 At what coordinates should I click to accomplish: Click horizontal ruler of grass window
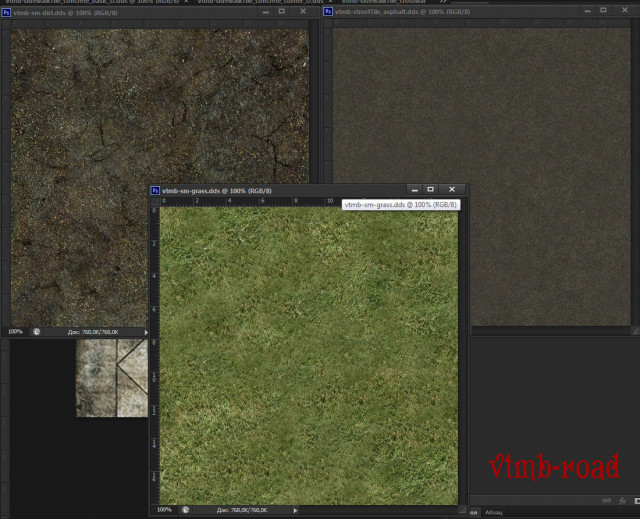click(x=309, y=201)
